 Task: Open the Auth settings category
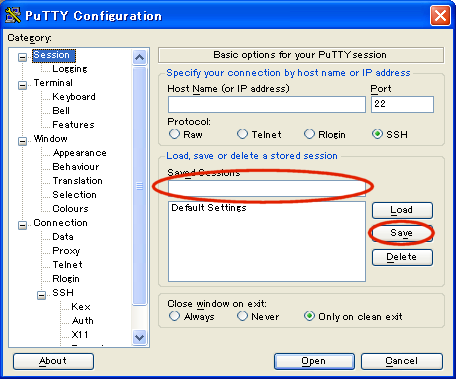coord(83,321)
